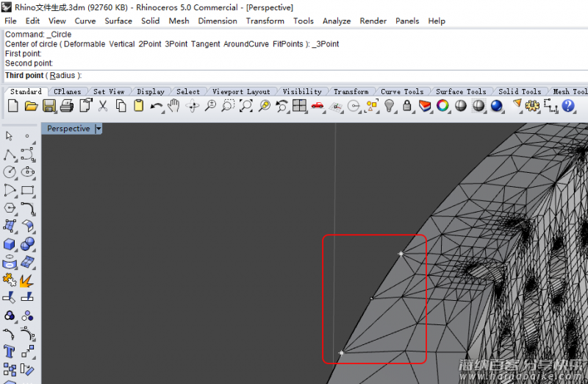Click the Copy icon
The height and width of the screenshot is (384, 588).
pos(121,106)
